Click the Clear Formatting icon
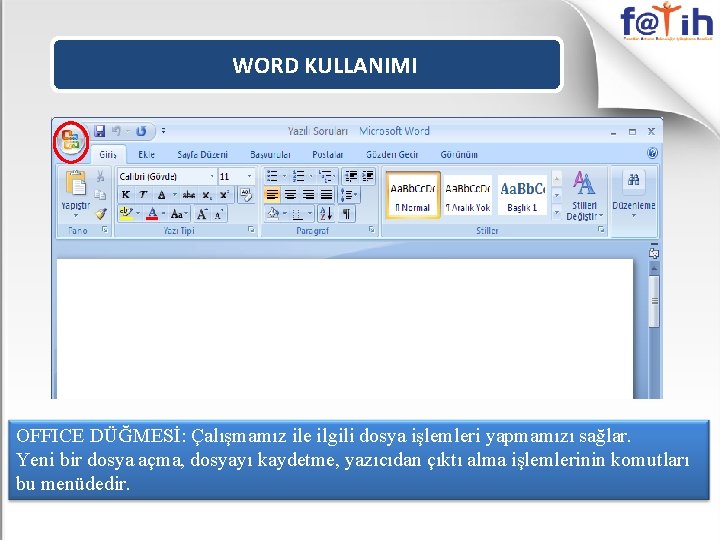 246,195
